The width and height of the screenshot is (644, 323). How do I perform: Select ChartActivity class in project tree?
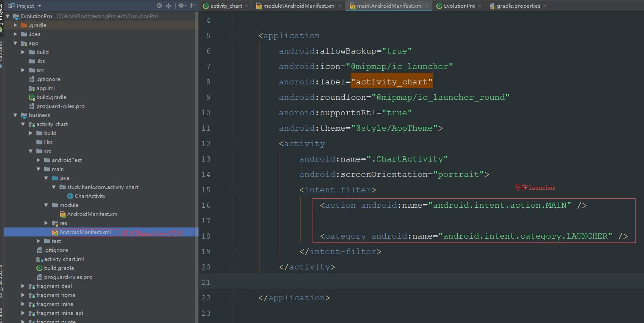pyautogui.click(x=89, y=196)
